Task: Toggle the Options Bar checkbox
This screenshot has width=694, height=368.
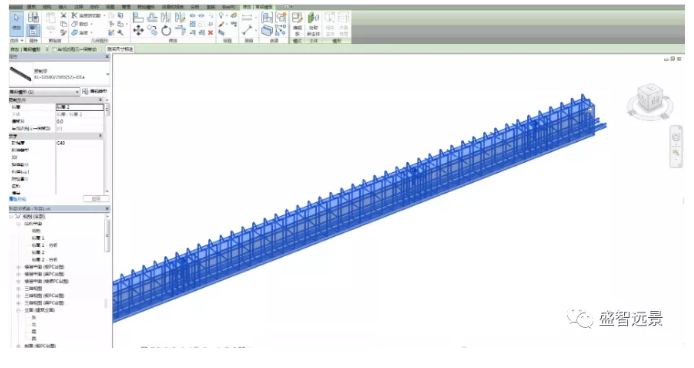Action: [54, 49]
